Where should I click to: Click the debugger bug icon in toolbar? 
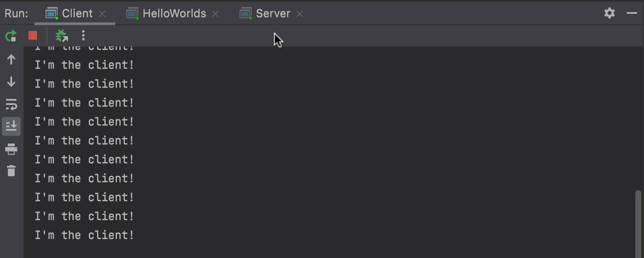pyautogui.click(x=61, y=36)
